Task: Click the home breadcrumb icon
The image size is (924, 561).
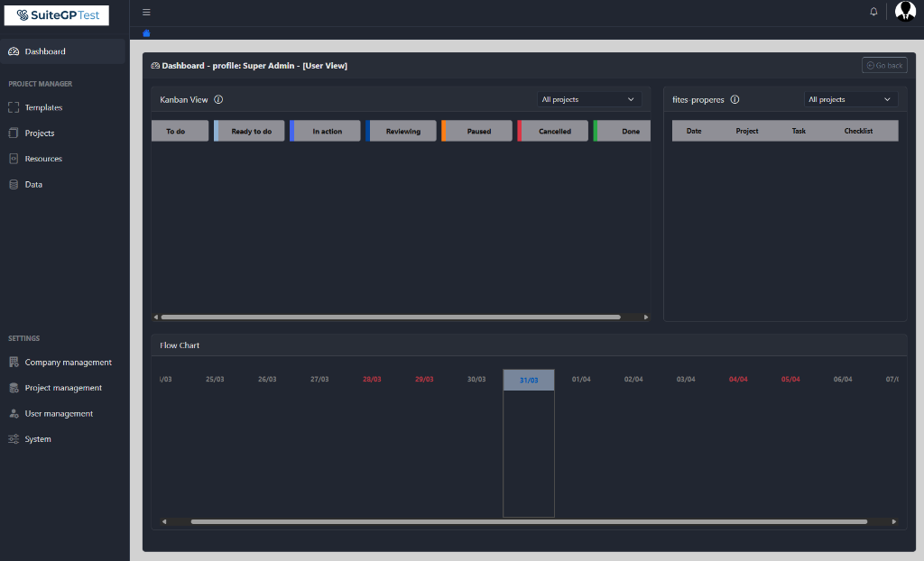Action: point(146,33)
